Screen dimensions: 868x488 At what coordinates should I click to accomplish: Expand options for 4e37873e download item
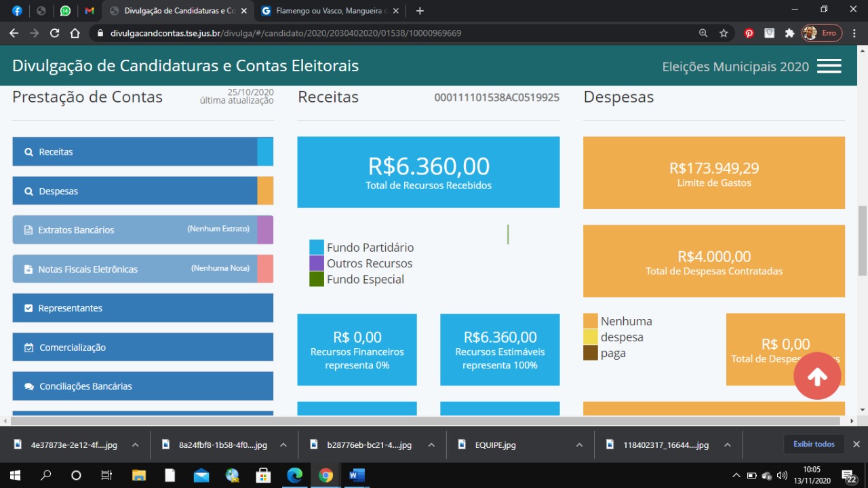click(135, 445)
